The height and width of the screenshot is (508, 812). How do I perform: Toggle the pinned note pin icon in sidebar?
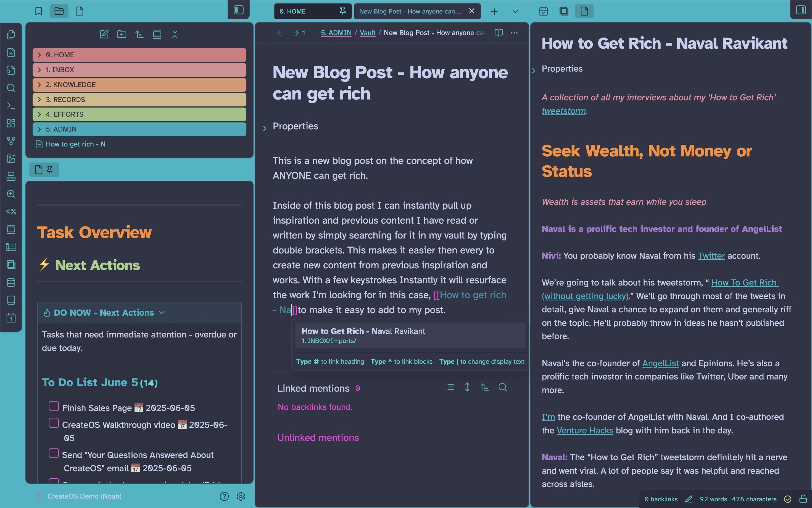tap(50, 170)
